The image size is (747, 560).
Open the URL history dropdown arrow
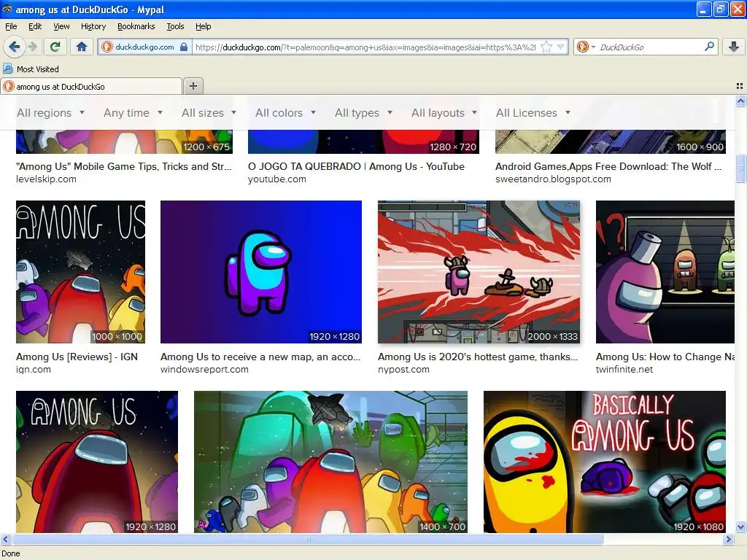(561, 47)
